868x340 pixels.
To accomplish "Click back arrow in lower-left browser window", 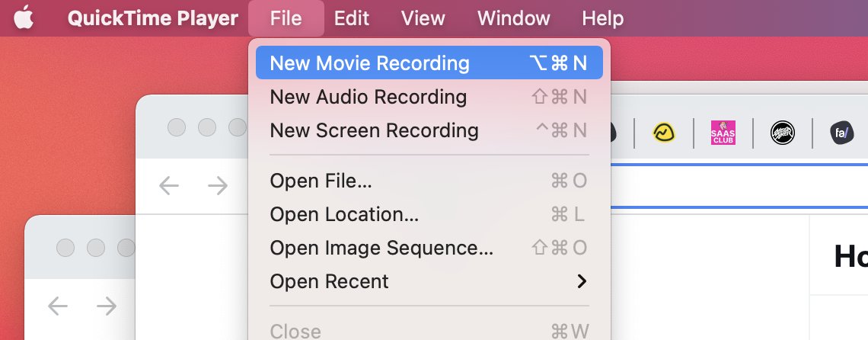I will (58, 306).
